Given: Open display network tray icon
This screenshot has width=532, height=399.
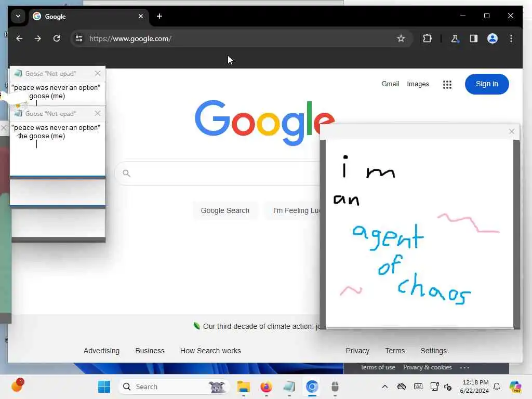Looking at the screenshot, I should pos(434,387).
